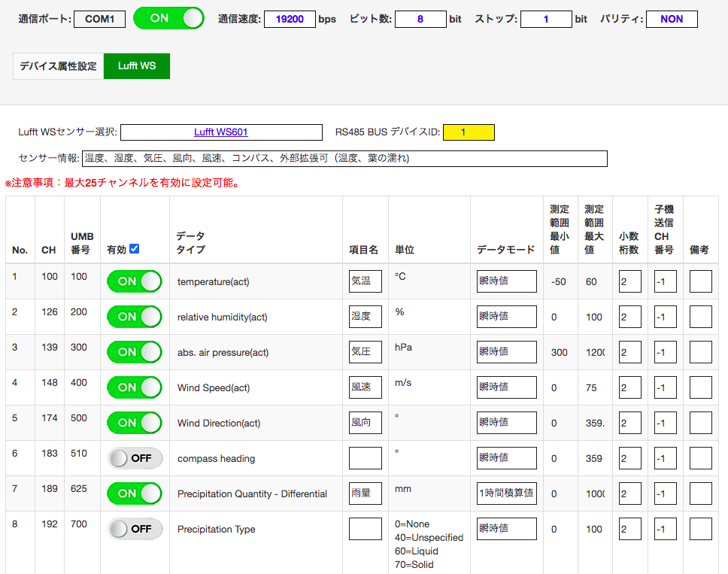Edit decimal digits for abs. air pressure(act)
This screenshot has width=728, height=574.
pos(630,352)
